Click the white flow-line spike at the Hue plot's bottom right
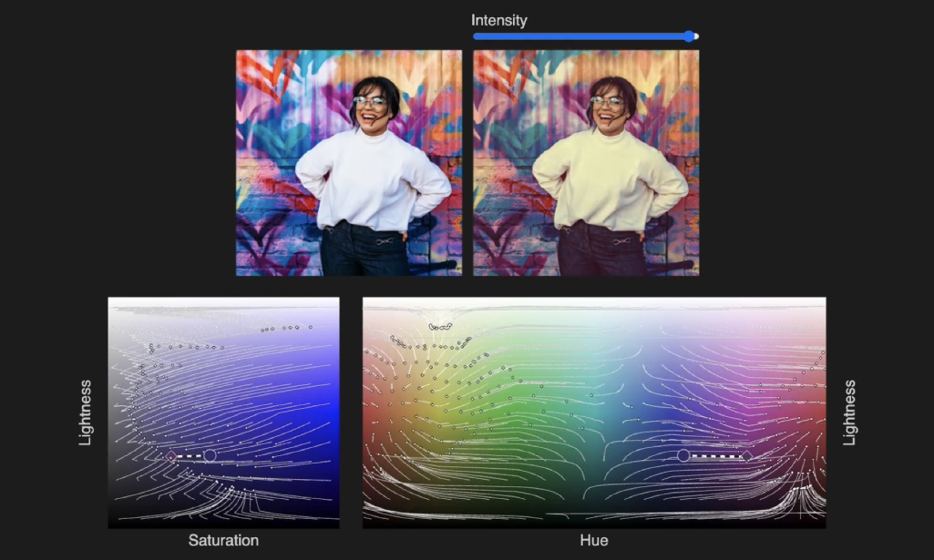The width and height of the screenshot is (934, 560). point(802,494)
